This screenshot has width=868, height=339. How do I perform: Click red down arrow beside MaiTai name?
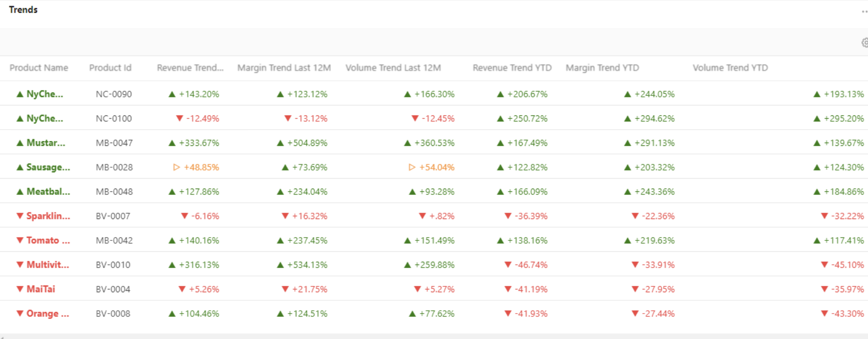pos(20,289)
